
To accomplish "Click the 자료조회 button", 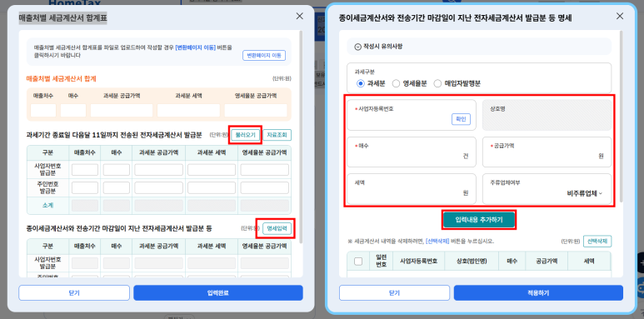I will click(x=277, y=135).
